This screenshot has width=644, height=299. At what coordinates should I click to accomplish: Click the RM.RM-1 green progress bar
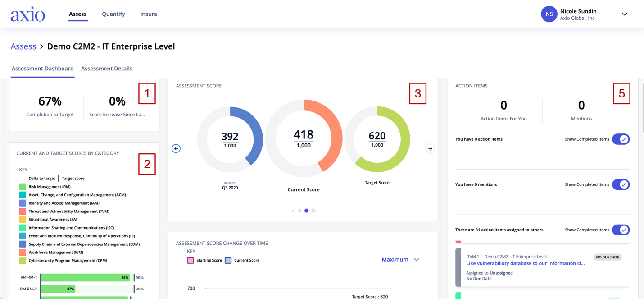[x=85, y=278]
